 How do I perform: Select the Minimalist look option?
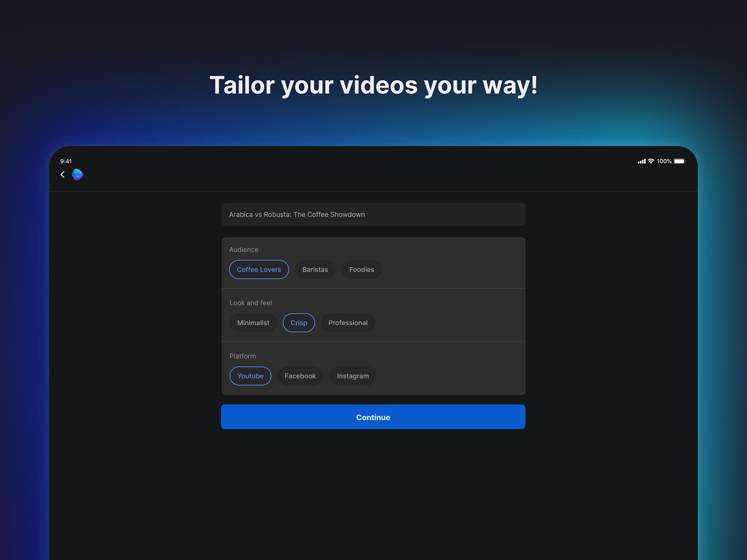(x=253, y=322)
